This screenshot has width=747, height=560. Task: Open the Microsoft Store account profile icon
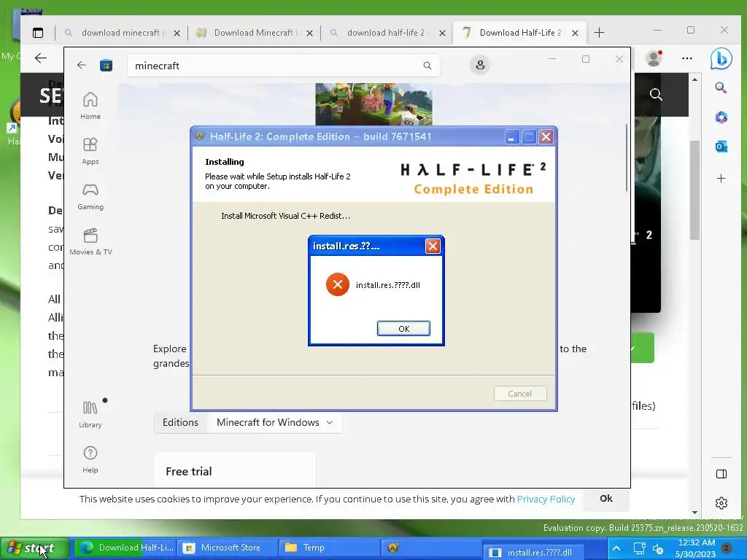(480, 65)
